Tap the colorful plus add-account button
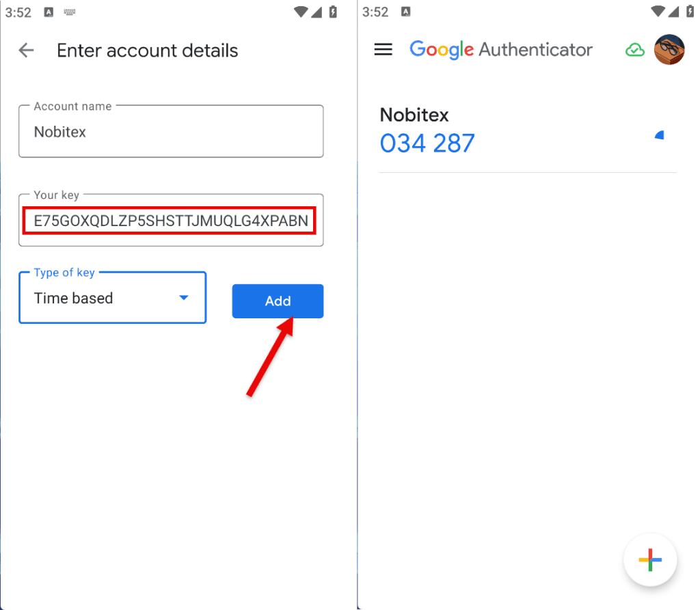 click(x=650, y=561)
